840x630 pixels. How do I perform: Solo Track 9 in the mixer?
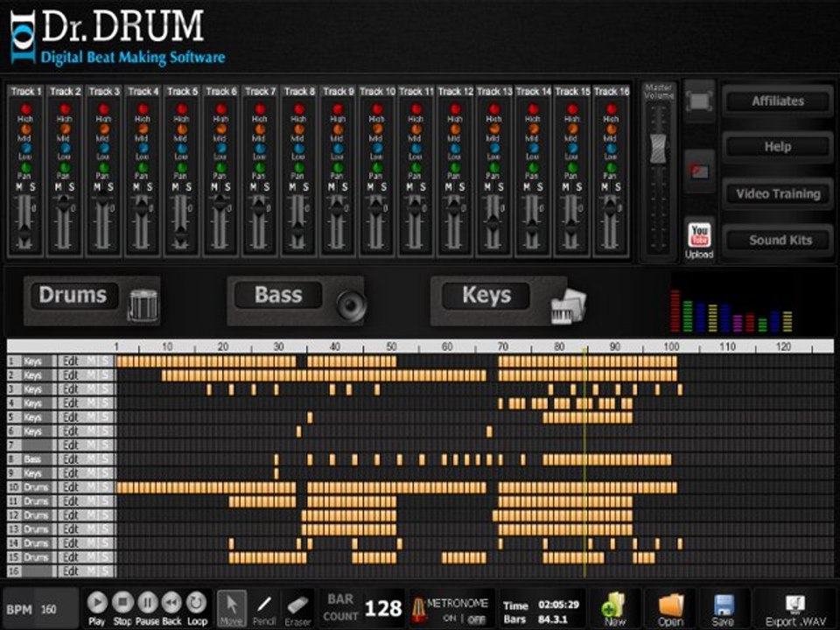tap(345, 187)
